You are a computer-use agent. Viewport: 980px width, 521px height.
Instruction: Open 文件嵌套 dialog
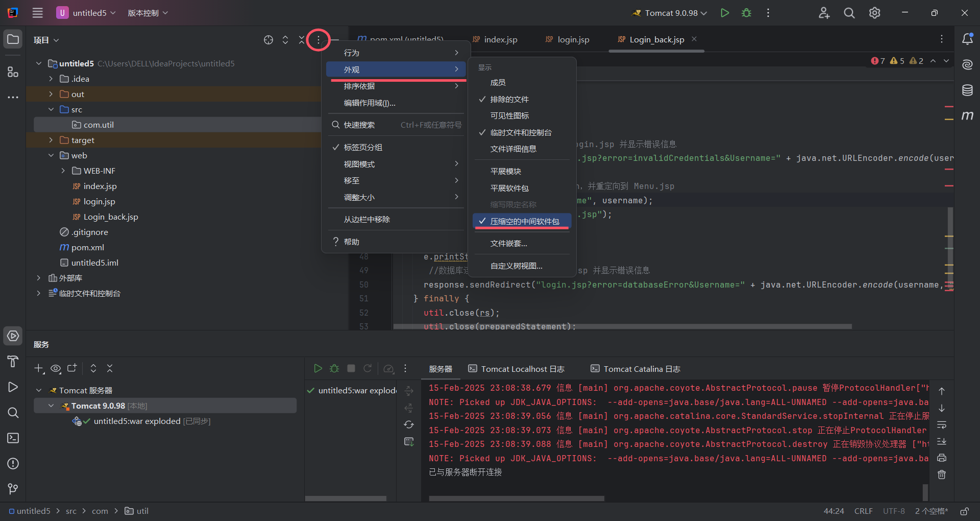click(x=522, y=243)
